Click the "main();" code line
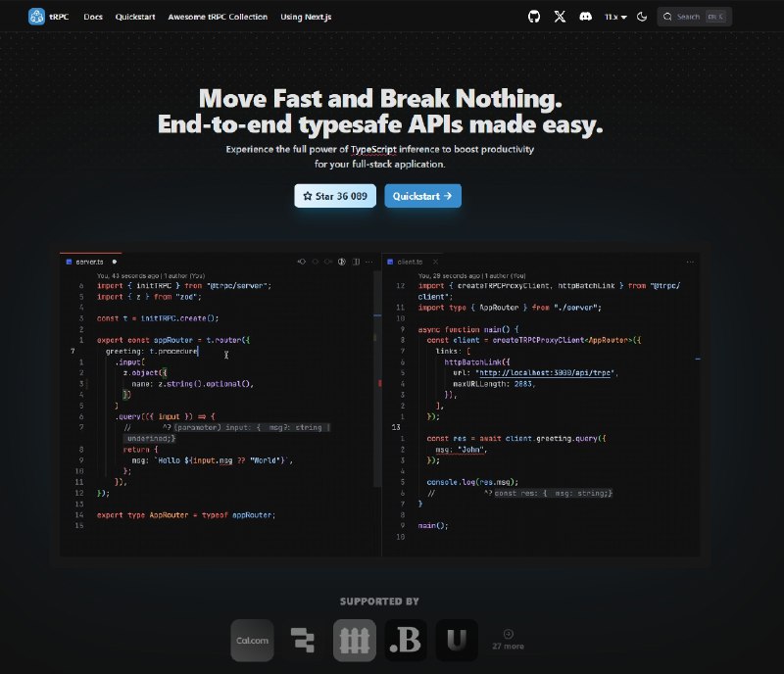The image size is (784, 674). (x=433, y=525)
